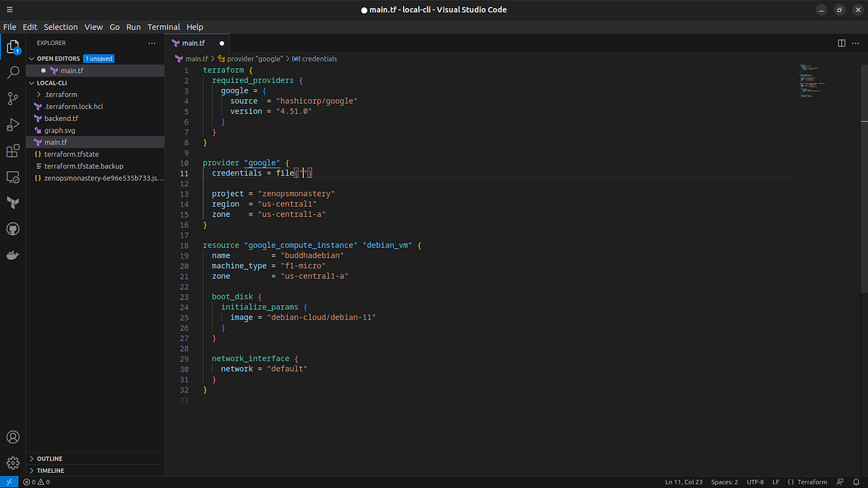The width and height of the screenshot is (868, 488).
Task: Collapse the OPEN EDITORS section
Action: click(56, 58)
